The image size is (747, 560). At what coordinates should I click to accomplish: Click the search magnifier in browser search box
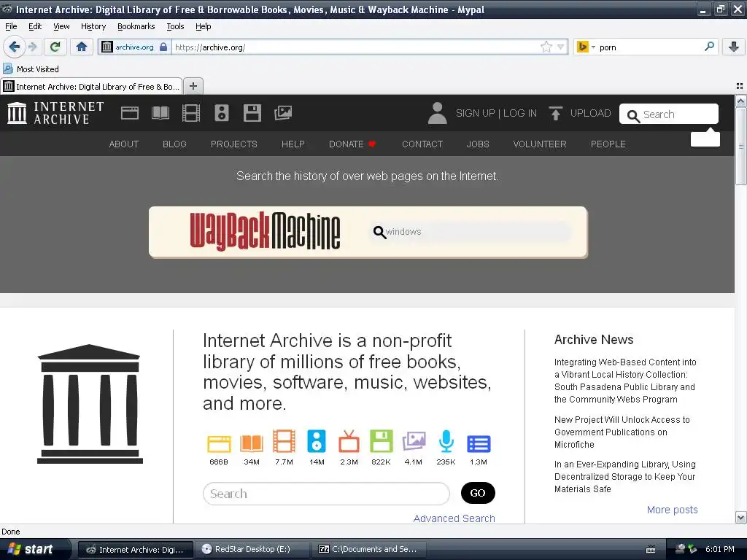(709, 47)
